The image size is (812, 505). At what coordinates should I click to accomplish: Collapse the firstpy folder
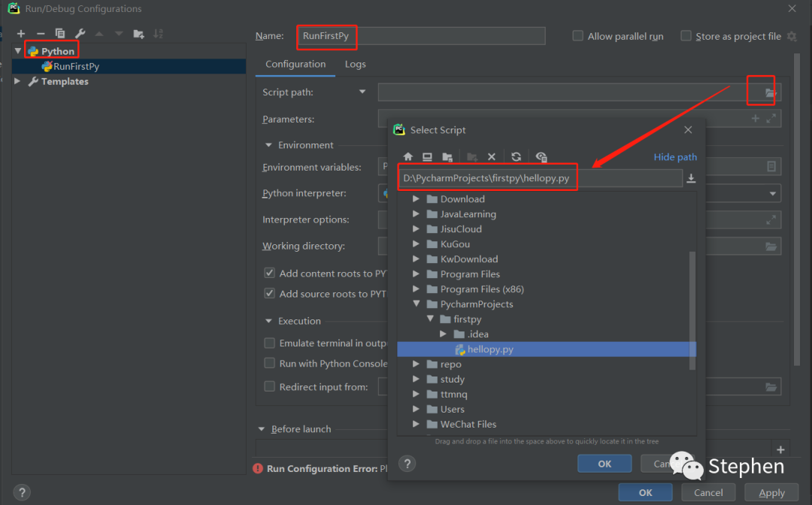[x=430, y=319]
